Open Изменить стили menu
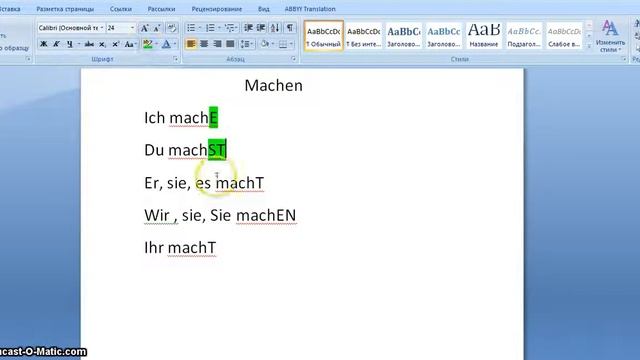This screenshot has height=360, width=640. pyautogui.click(x=610, y=36)
